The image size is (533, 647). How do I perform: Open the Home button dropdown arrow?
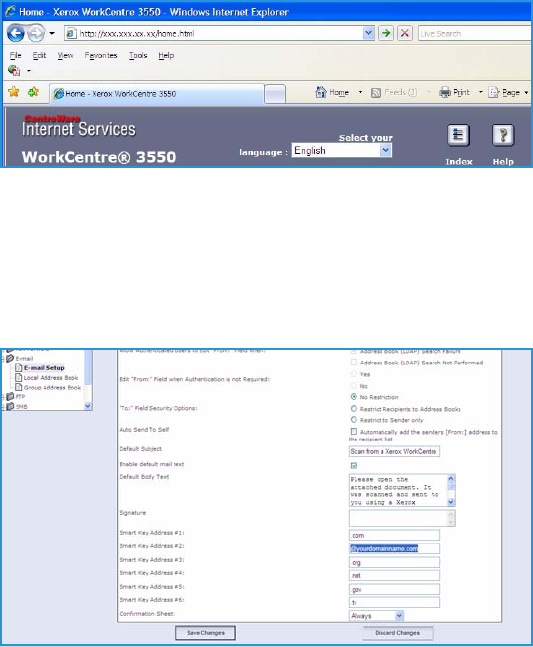click(360, 92)
